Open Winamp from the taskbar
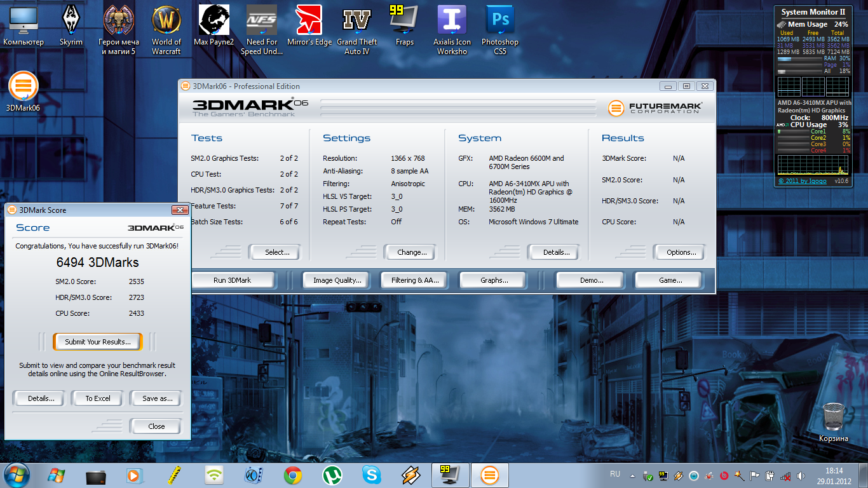Viewport: 868px width, 488px height. pyautogui.click(x=411, y=475)
